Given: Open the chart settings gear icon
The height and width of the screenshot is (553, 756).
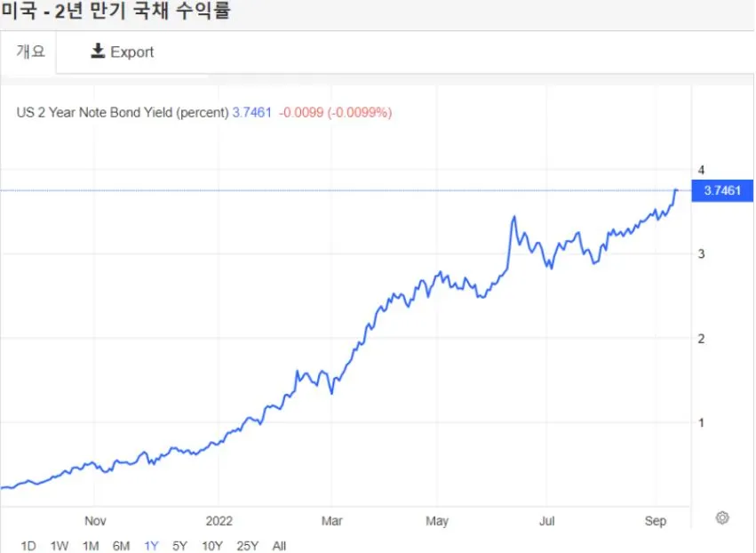Looking at the screenshot, I should pos(722,518).
